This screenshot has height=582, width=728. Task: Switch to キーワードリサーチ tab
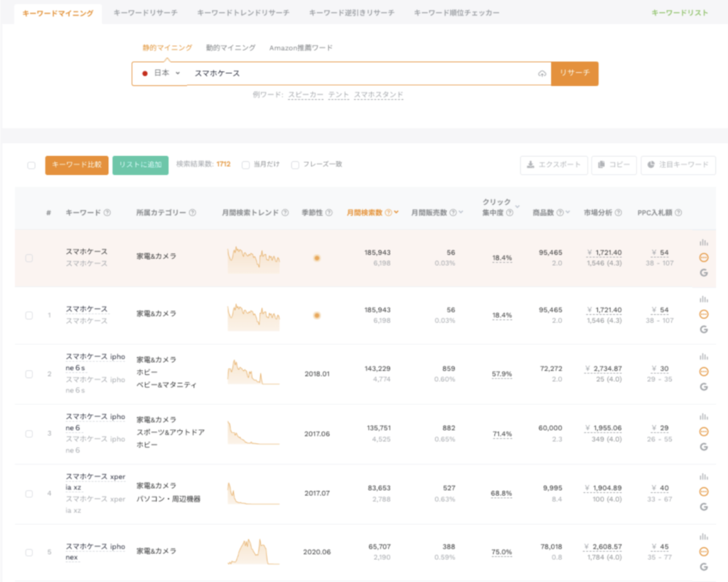pyautogui.click(x=146, y=13)
